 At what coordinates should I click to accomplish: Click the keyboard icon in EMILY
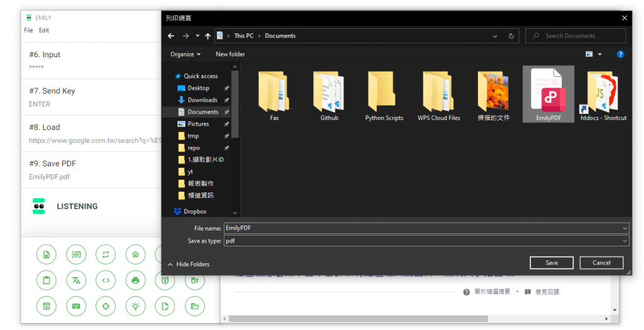(76, 306)
